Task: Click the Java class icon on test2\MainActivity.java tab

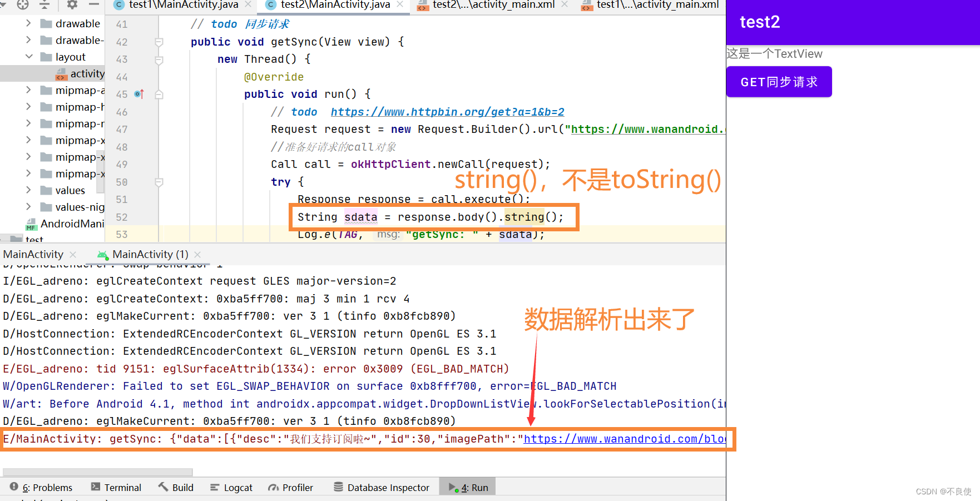Action: point(270,5)
